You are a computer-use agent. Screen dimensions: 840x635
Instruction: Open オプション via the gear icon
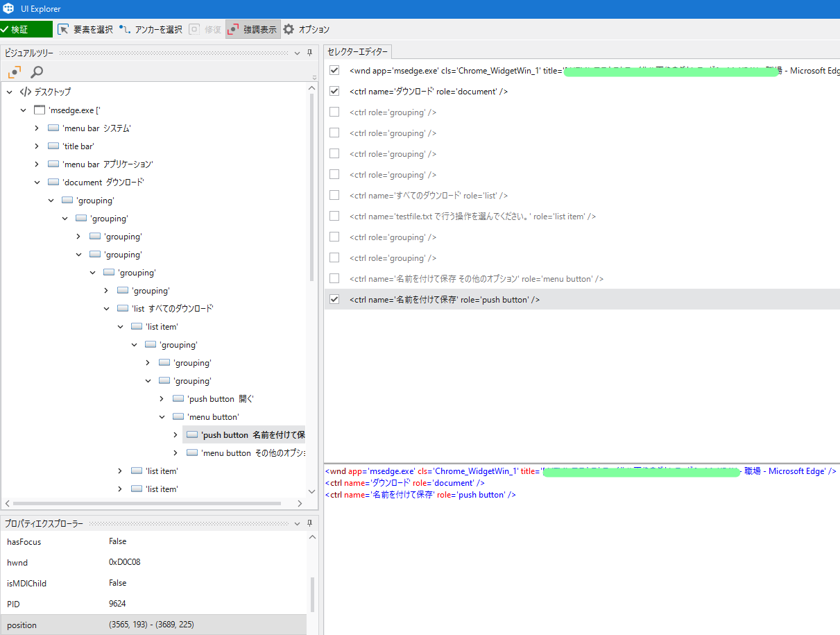[x=289, y=29]
